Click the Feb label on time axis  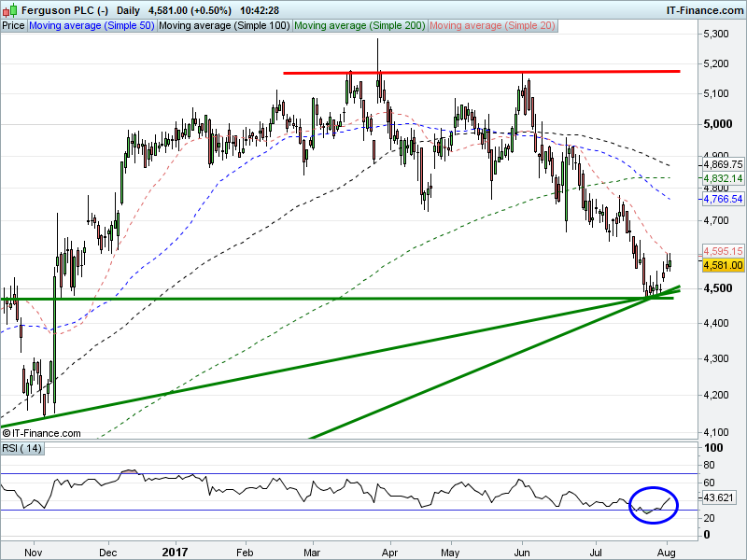[245, 553]
